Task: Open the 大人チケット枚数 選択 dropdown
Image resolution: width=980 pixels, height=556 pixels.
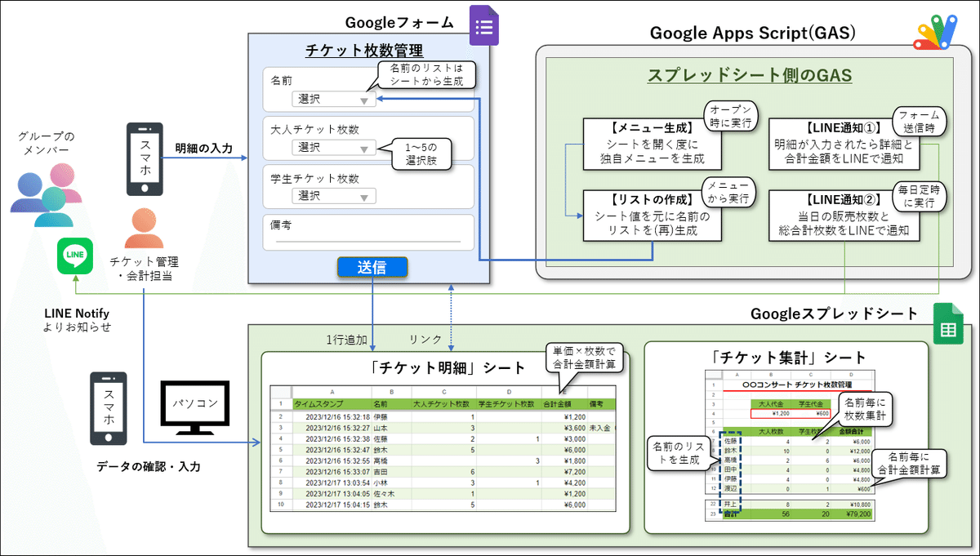Action: pos(333,148)
